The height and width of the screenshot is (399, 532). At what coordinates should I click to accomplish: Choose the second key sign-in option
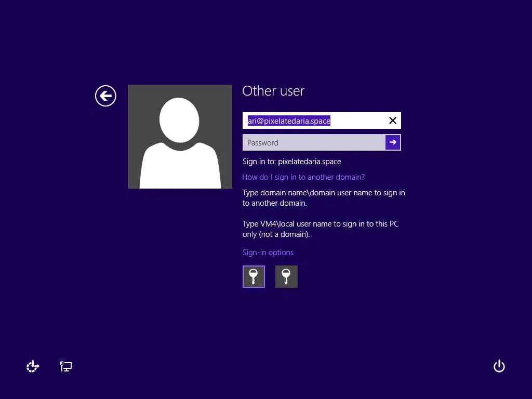tap(286, 276)
